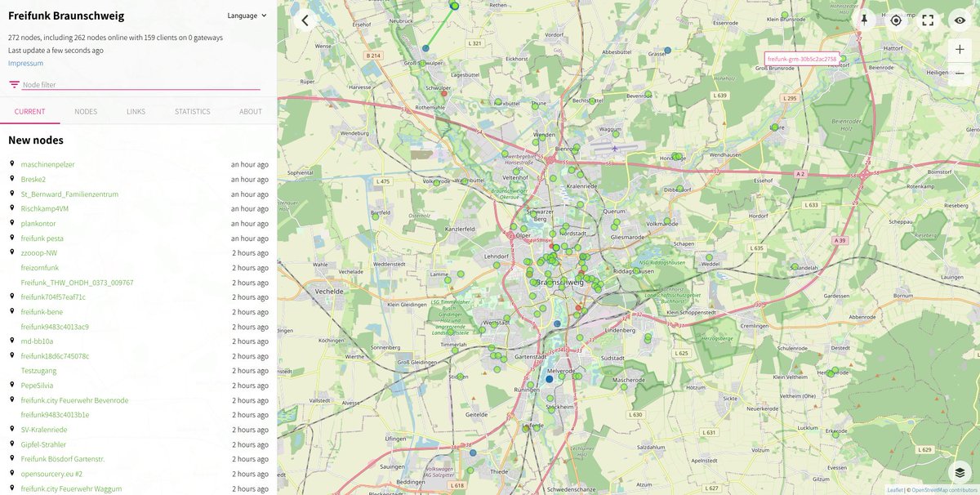Open node maschinenpelzer
Image resolution: width=980 pixels, height=495 pixels.
pos(48,164)
